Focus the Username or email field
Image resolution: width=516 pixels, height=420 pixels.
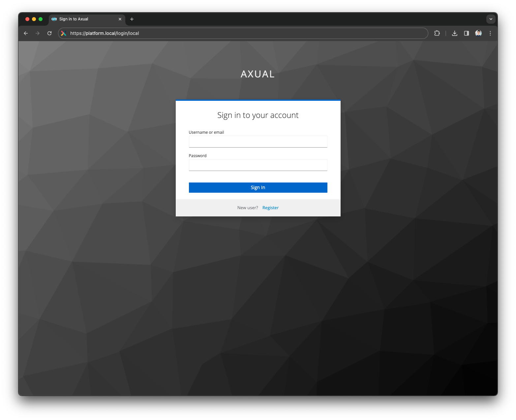point(258,141)
